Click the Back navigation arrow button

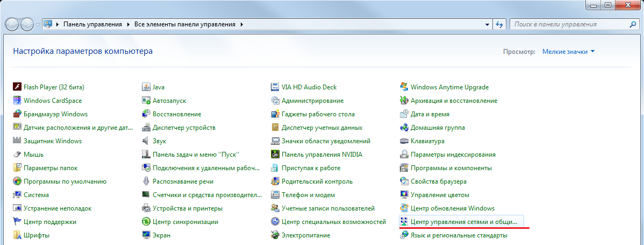coord(13,24)
